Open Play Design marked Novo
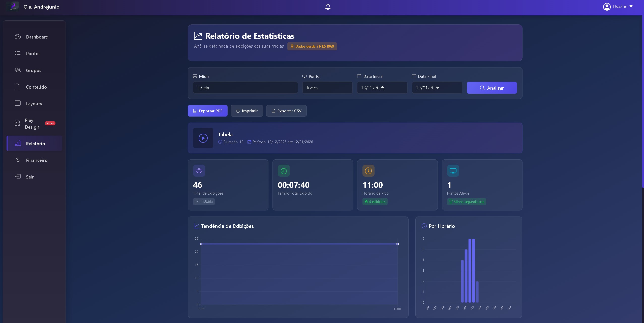The image size is (644, 323). pos(32,124)
